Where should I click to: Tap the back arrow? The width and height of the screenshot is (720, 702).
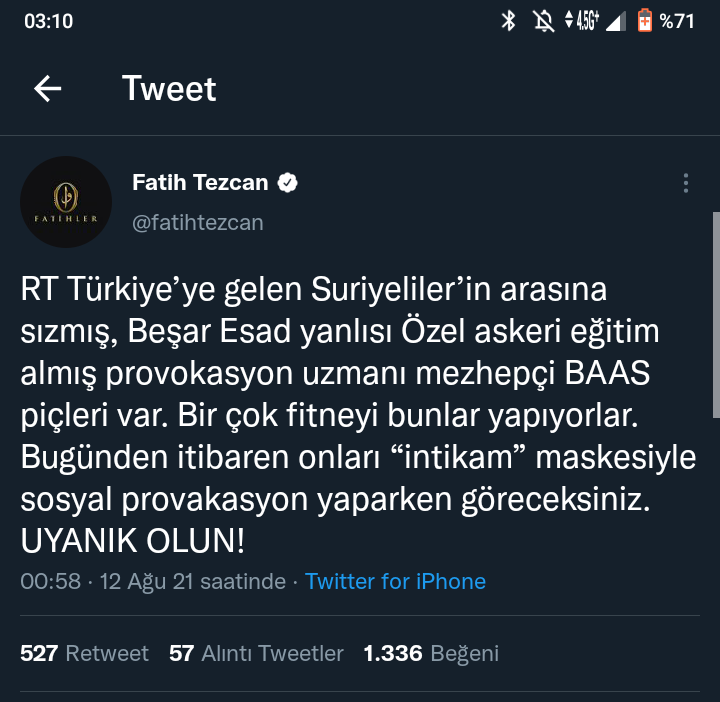[x=47, y=89]
